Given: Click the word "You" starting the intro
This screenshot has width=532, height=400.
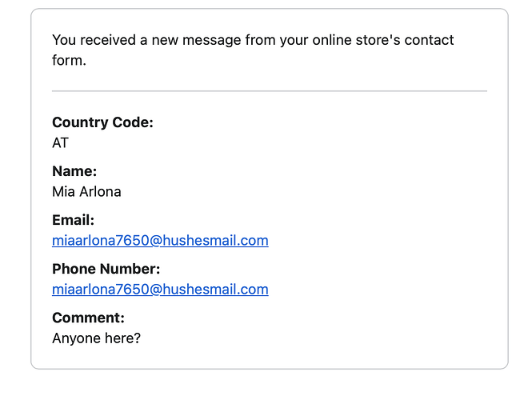Looking at the screenshot, I should [x=65, y=40].
